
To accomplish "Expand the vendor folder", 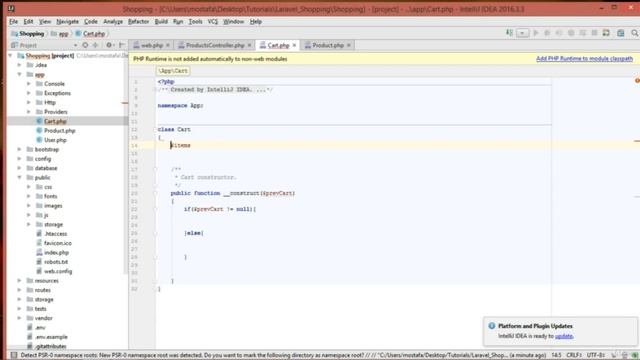I will pyautogui.click(x=19, y=318).
